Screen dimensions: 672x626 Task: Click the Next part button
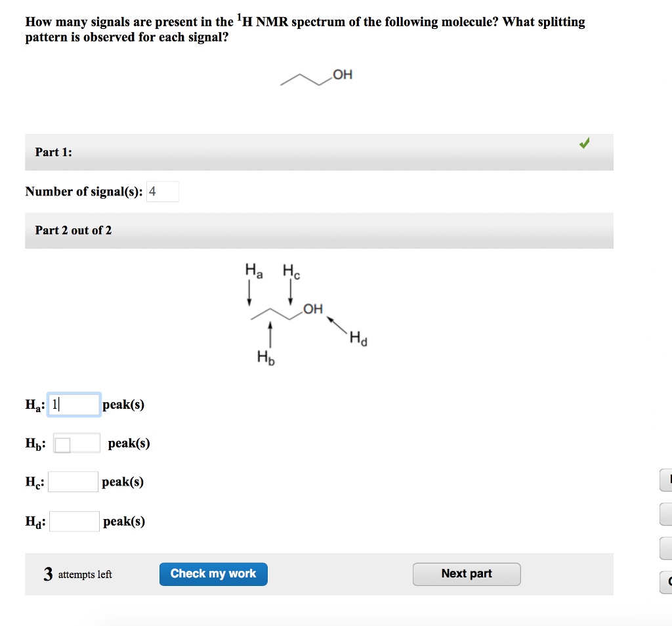[x=467, y=574]
